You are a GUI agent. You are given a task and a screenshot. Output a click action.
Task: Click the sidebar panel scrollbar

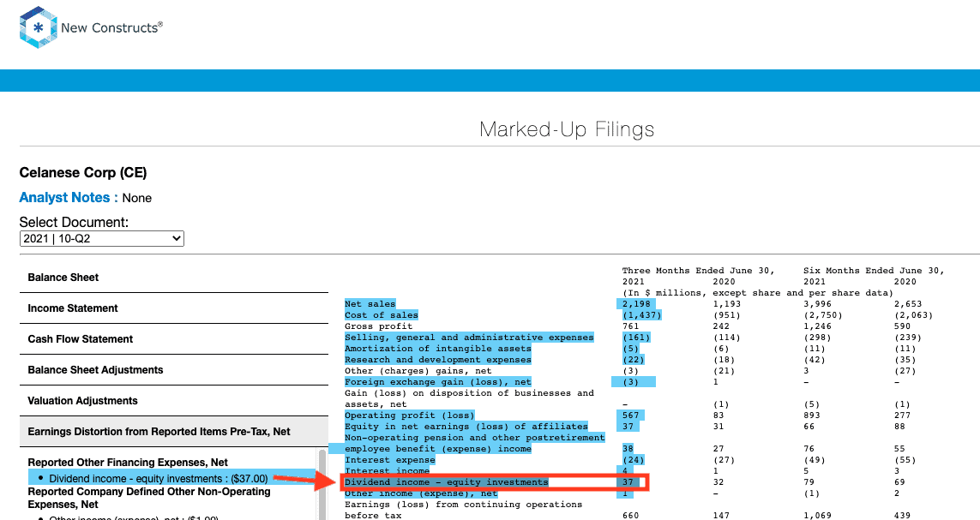pos(322,484)
